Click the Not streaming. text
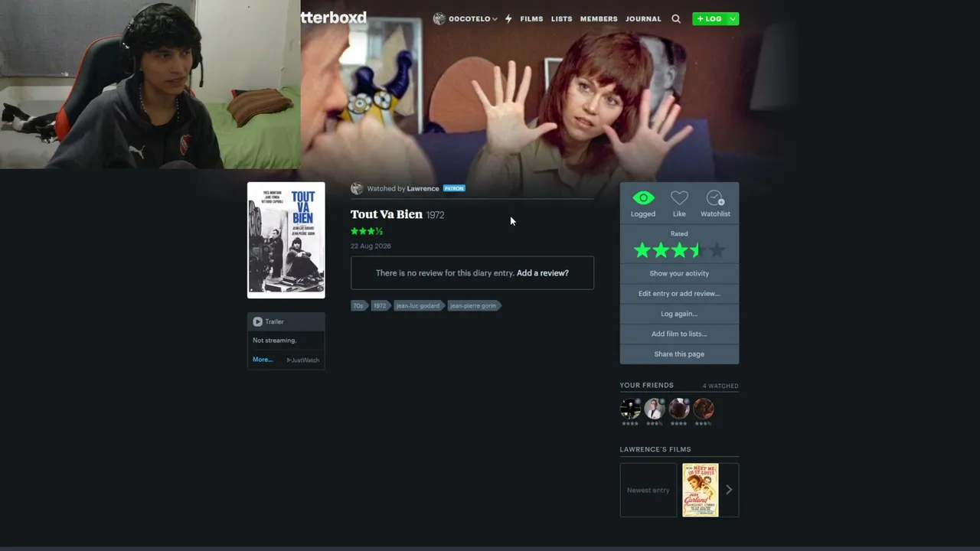Image resolution: width=980 pixels, height=551 pixels. coord(275,341)
